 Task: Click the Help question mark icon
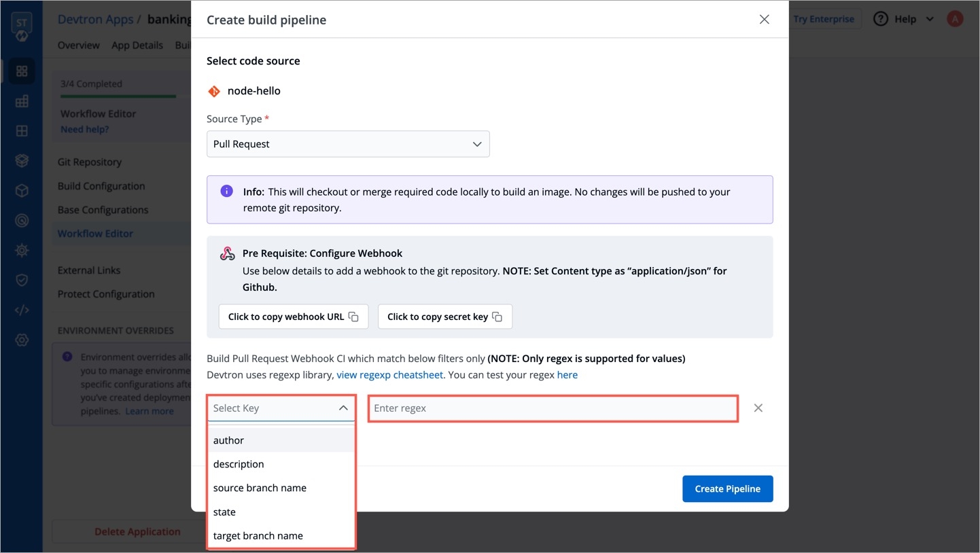881,19
